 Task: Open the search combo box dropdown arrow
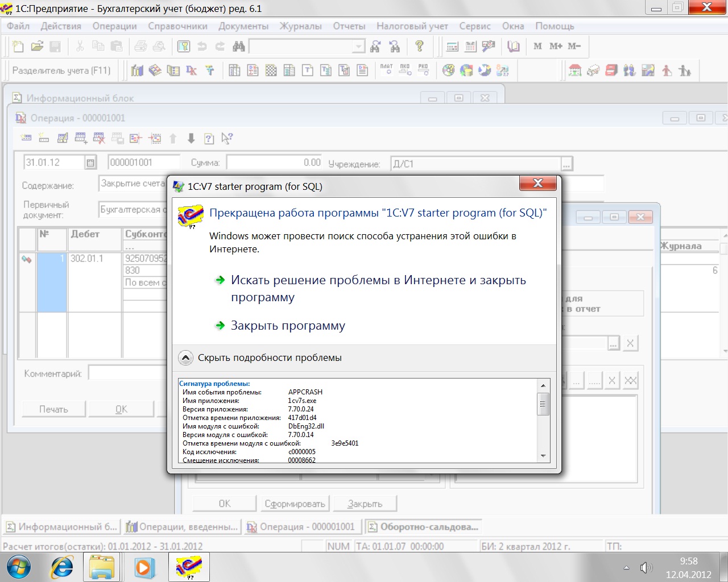[x=358, y=47]
